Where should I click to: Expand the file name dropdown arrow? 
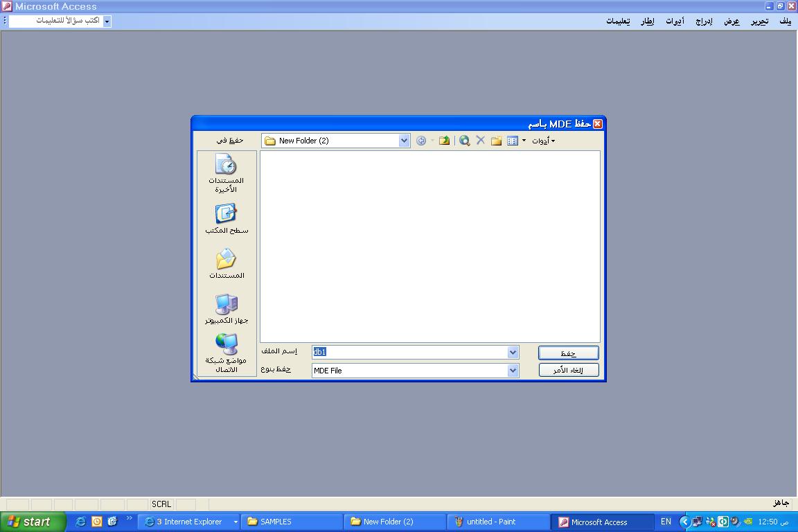pos(513,352)
